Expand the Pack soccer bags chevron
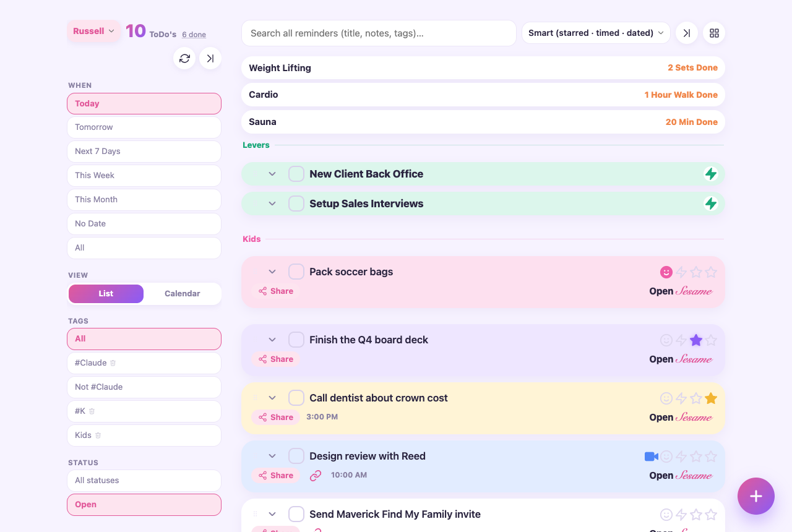Image resolution: width=792 pixels, height=532 pixels. (272, 272)
